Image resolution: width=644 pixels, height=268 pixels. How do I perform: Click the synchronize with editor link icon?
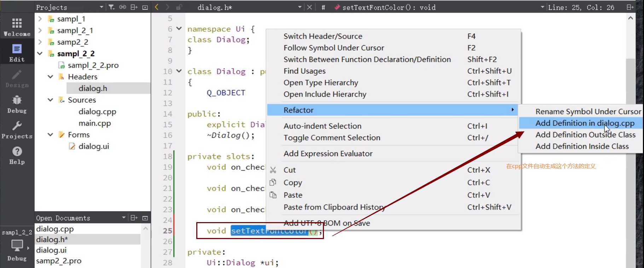point(122,7)
